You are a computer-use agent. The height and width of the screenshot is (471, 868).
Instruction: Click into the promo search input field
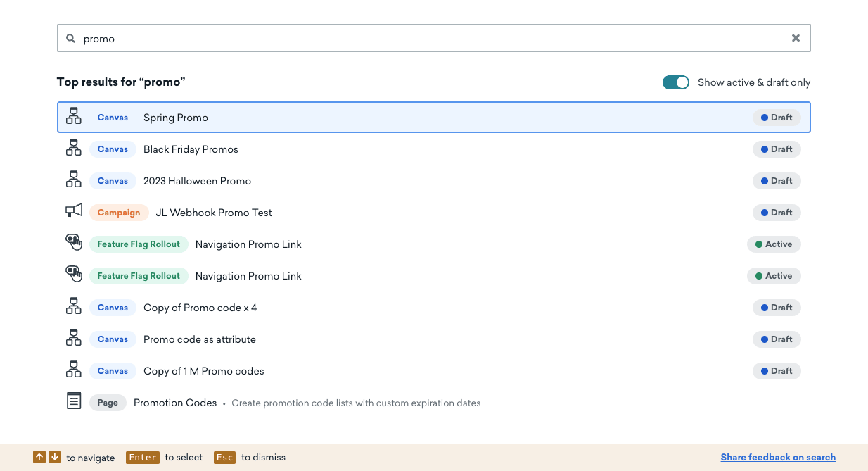422,39
